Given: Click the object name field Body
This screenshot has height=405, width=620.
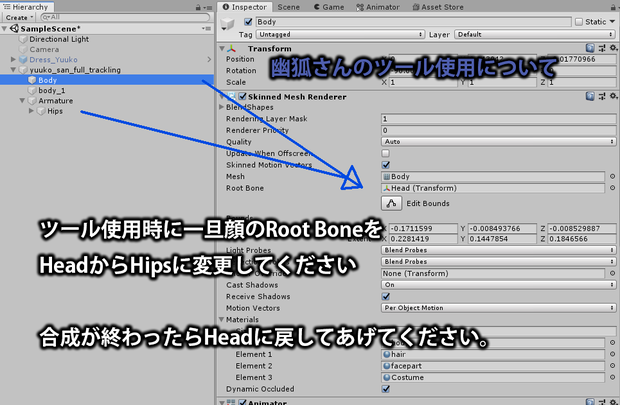Looking at the screenshot, I should (413, 22).
